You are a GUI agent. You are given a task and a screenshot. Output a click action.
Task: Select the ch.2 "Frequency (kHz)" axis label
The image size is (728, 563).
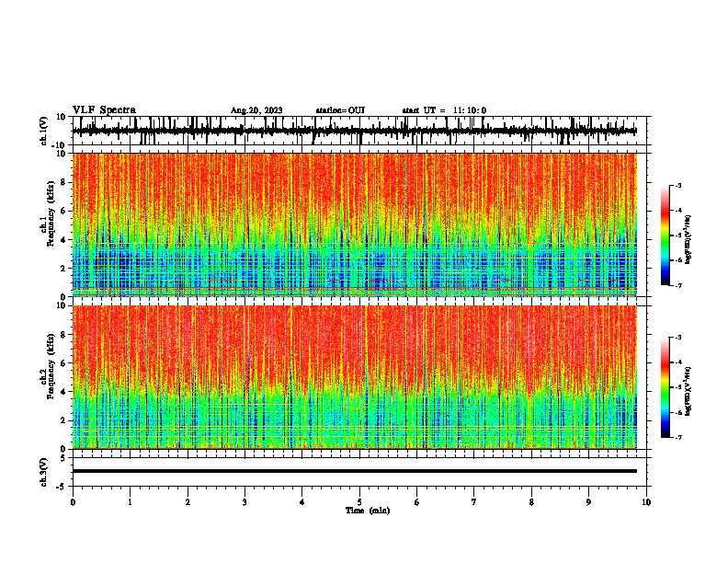point(51,366)
